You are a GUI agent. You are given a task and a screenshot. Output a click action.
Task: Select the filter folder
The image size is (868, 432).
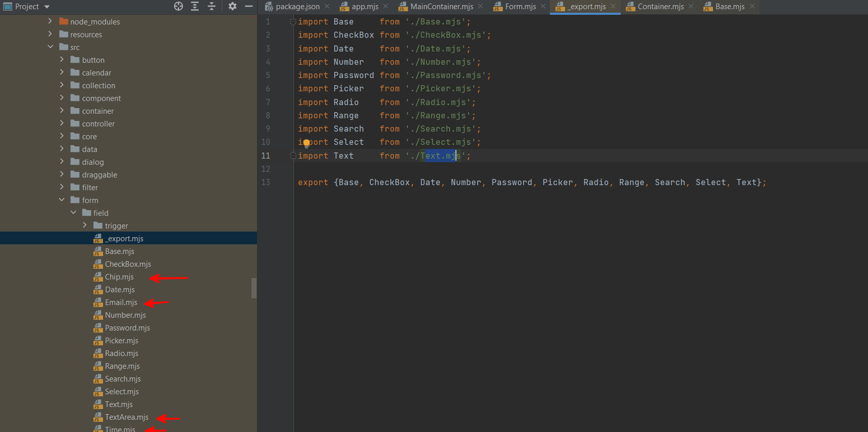tap(90, 188)
